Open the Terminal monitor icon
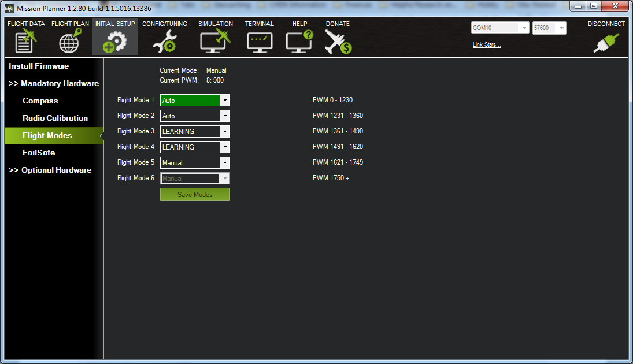This screenshot has width=633, height=364. coord(260,43)
